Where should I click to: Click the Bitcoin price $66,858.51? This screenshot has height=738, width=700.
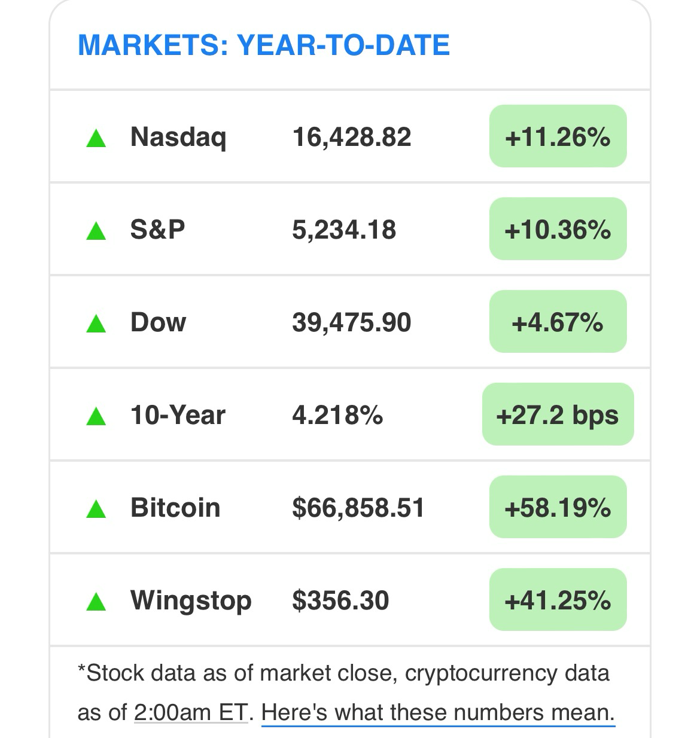coord(358,508)
